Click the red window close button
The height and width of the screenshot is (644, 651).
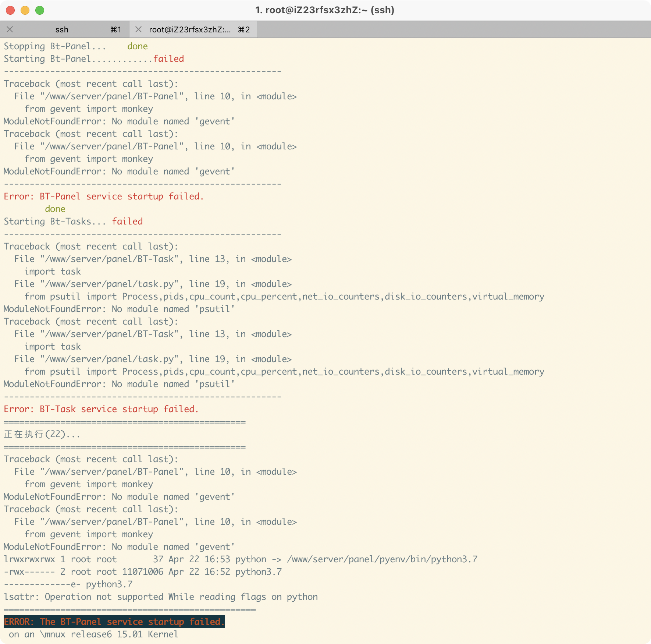tap(10, 10)
